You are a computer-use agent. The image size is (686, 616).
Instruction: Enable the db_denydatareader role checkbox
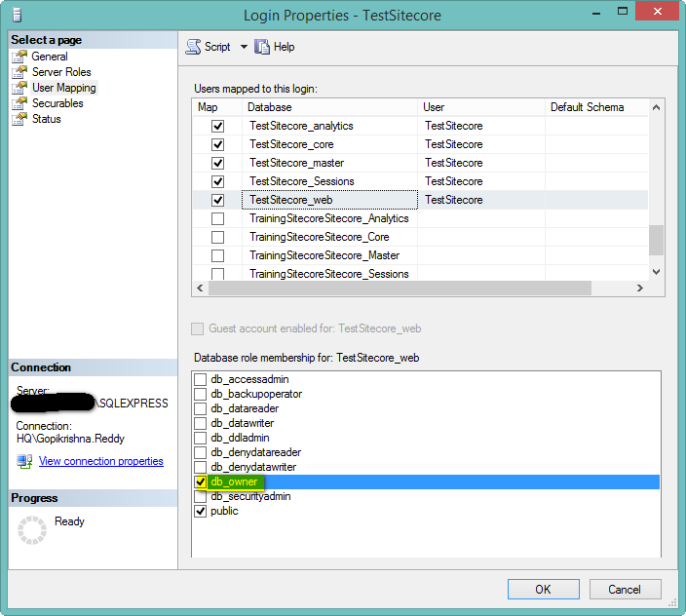pyautogui.click(x=200, y=452)
